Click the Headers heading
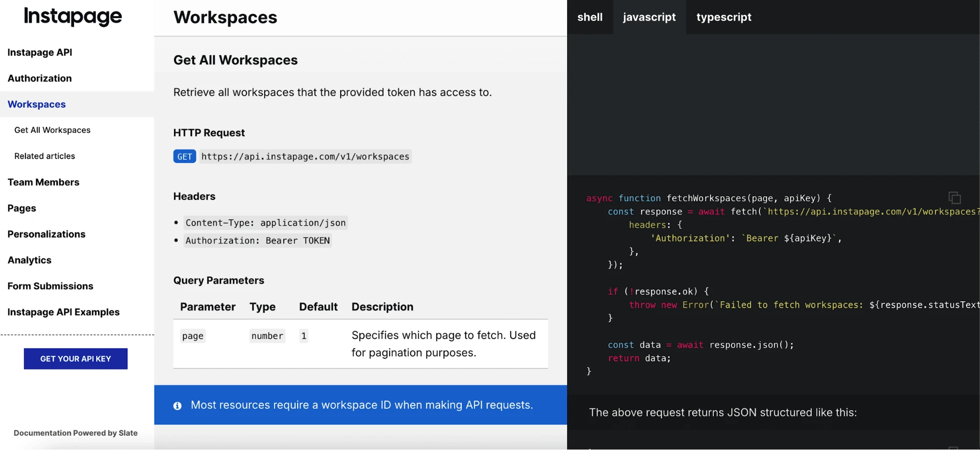 pyautogui.click(x=194, y=197)
